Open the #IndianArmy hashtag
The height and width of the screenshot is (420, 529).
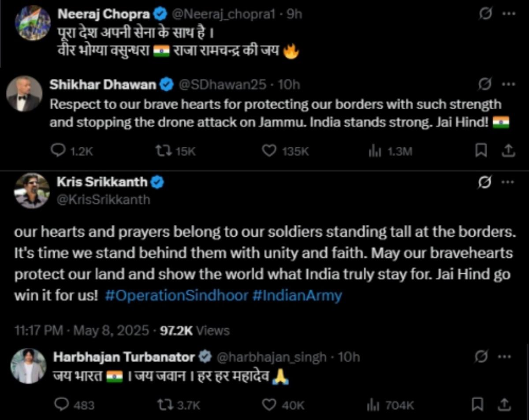point(297,295)
